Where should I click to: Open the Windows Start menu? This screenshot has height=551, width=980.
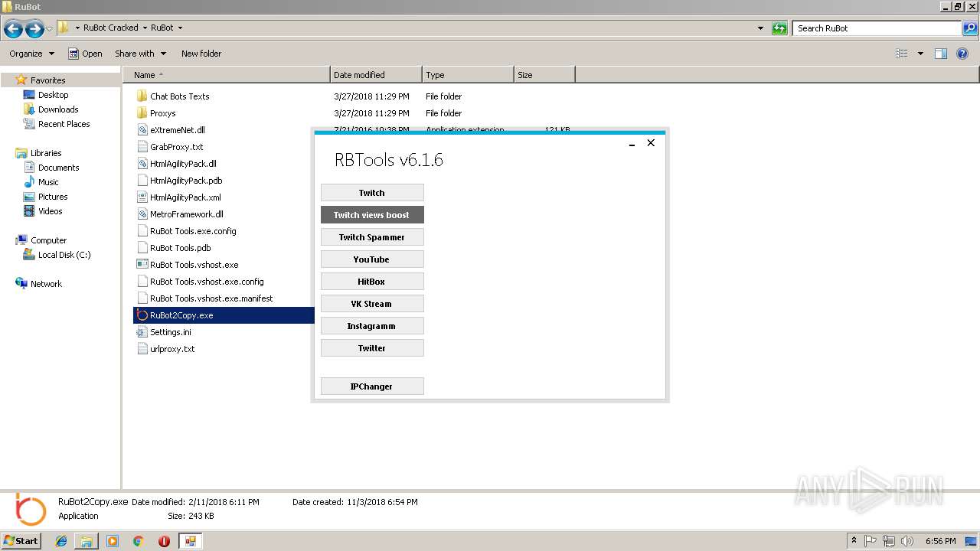point(21,541)
